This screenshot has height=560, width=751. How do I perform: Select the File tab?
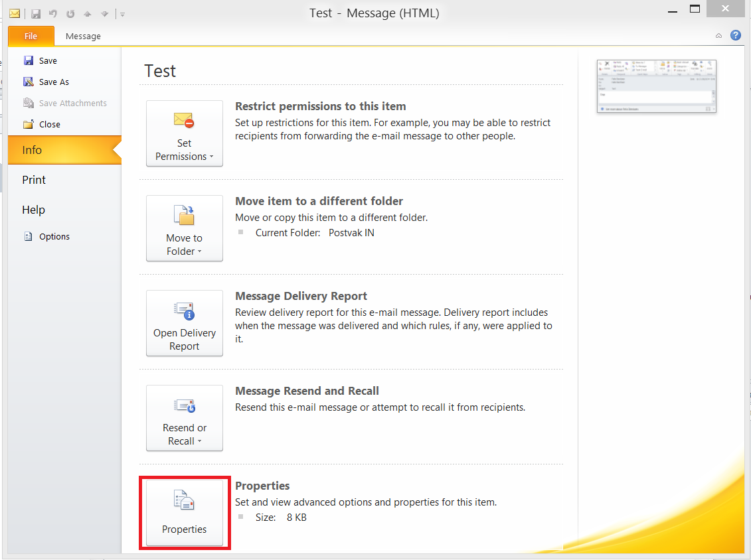pos(31,36)
